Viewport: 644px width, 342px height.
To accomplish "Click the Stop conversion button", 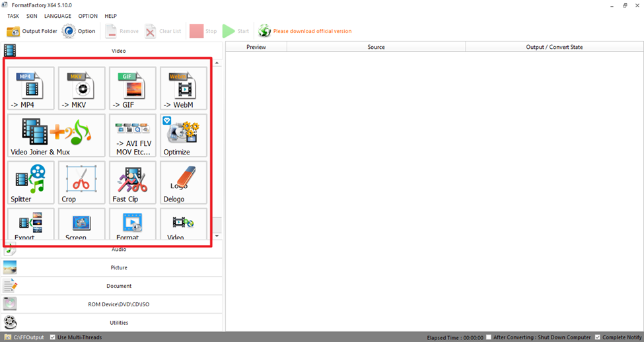I will [x=203, y=31].
